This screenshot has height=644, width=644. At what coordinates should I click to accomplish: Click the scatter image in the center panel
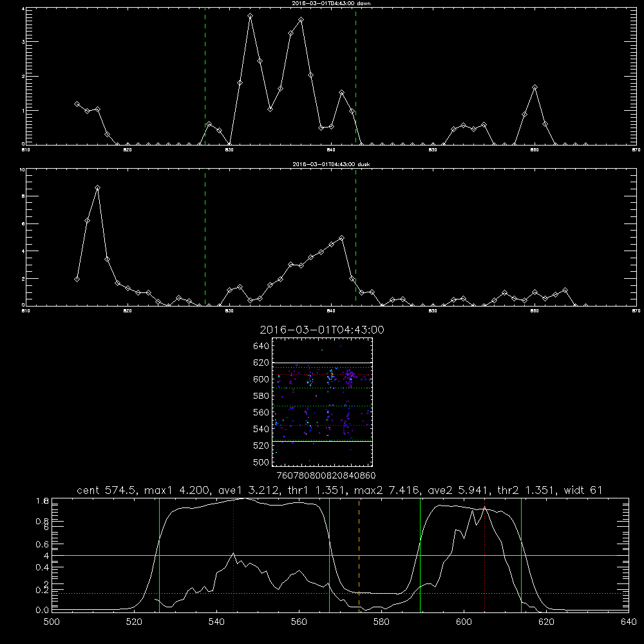pyautogui.click(x=323, y=402)
